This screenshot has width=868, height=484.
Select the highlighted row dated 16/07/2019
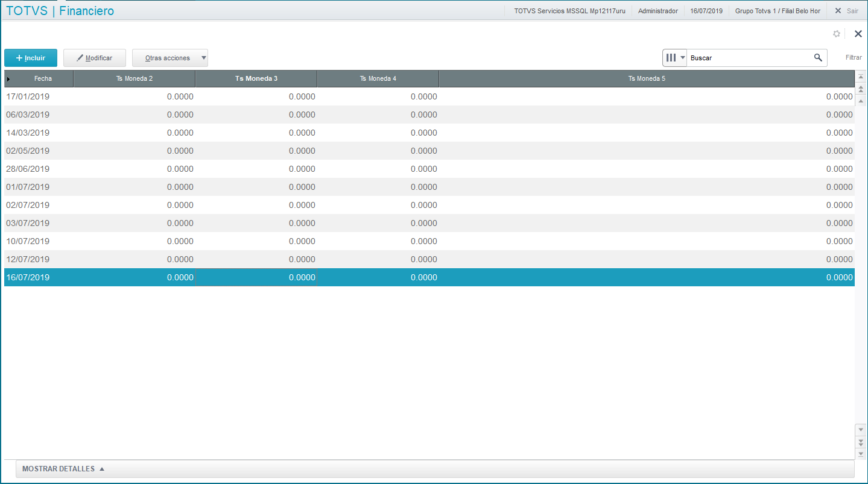(x=429, y=277)
